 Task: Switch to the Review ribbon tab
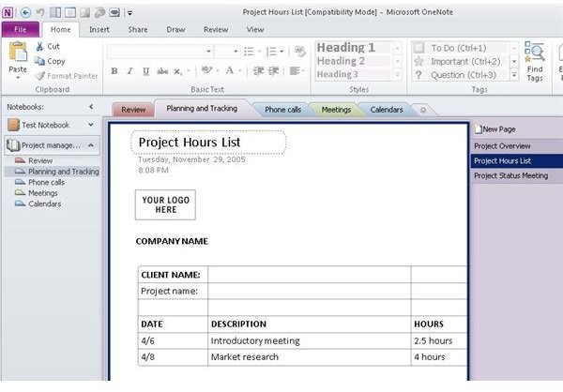point(216,29)
